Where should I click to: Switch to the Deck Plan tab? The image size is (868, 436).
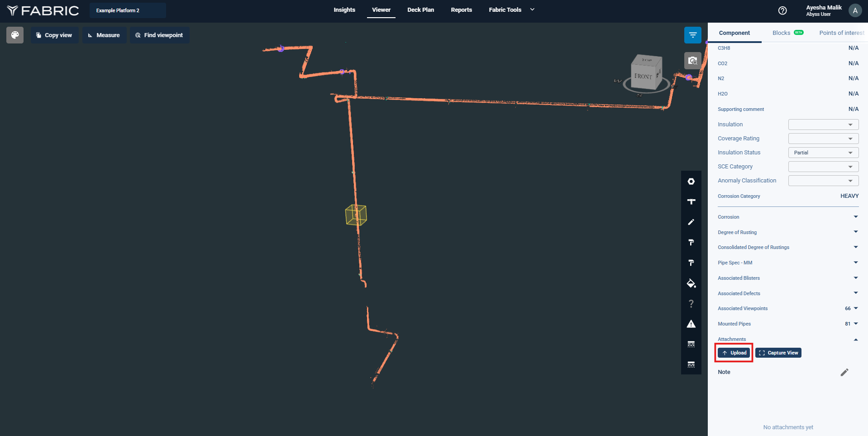[420, 10]
